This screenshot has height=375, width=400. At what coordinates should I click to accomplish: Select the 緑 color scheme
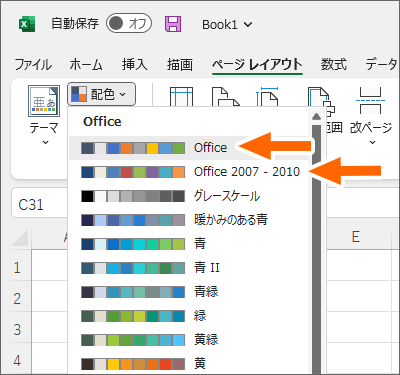(190, 316)
